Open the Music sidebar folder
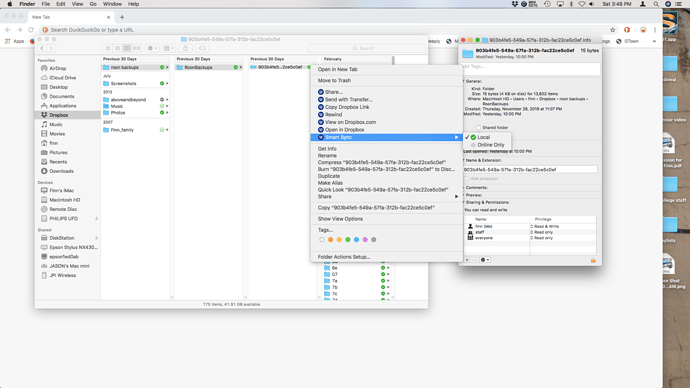690x388 pixels. pyautogui.click(x=55, y=124)
